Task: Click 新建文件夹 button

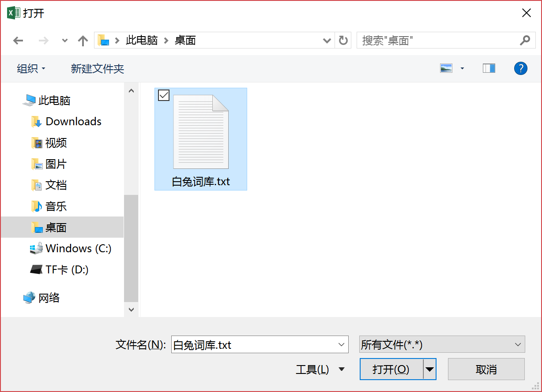Action: (98, 68)
